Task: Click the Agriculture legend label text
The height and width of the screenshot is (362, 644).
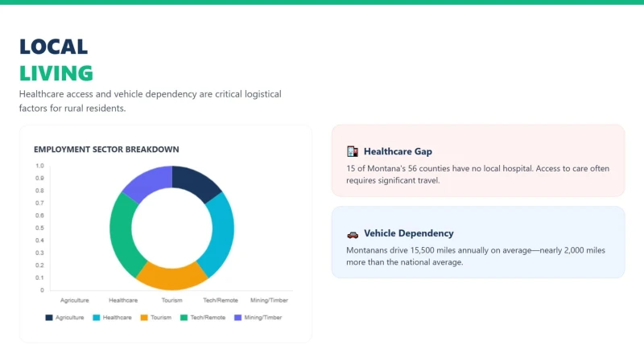Action: [69, 317]
